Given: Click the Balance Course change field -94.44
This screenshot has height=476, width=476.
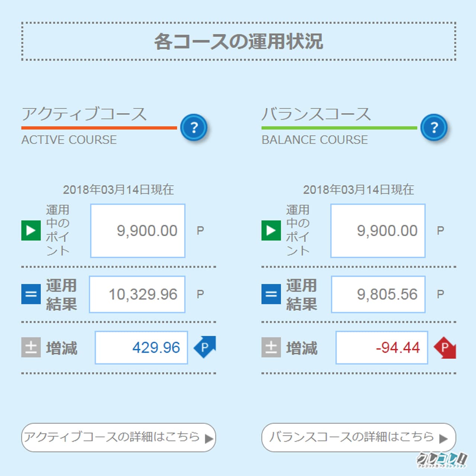Looking at the screenshot, I should [382, 348].
